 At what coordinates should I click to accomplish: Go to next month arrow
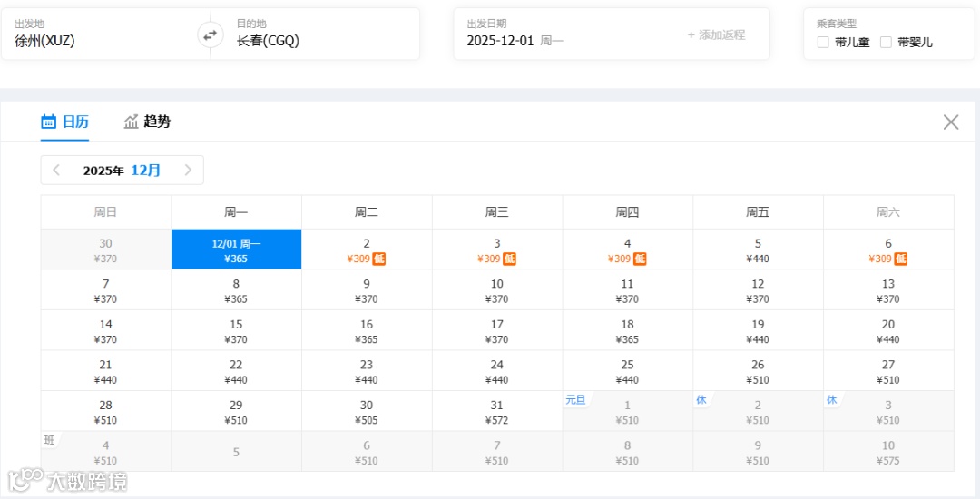click(188, 170)
